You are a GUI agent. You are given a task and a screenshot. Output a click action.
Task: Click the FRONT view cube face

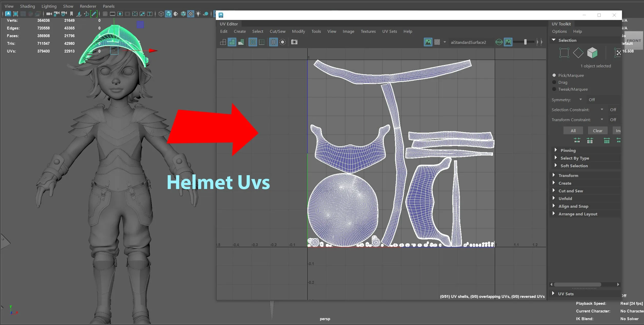633,40
